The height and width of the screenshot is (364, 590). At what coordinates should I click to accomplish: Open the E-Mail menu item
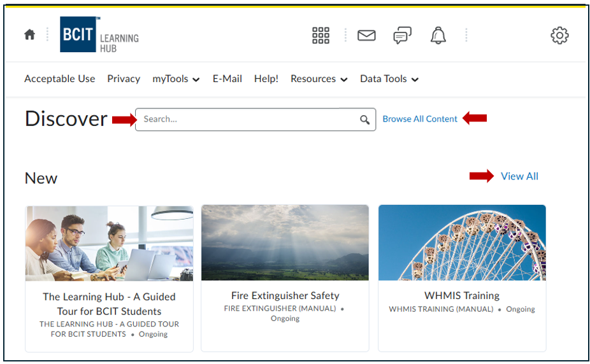(x=227, y=79)
